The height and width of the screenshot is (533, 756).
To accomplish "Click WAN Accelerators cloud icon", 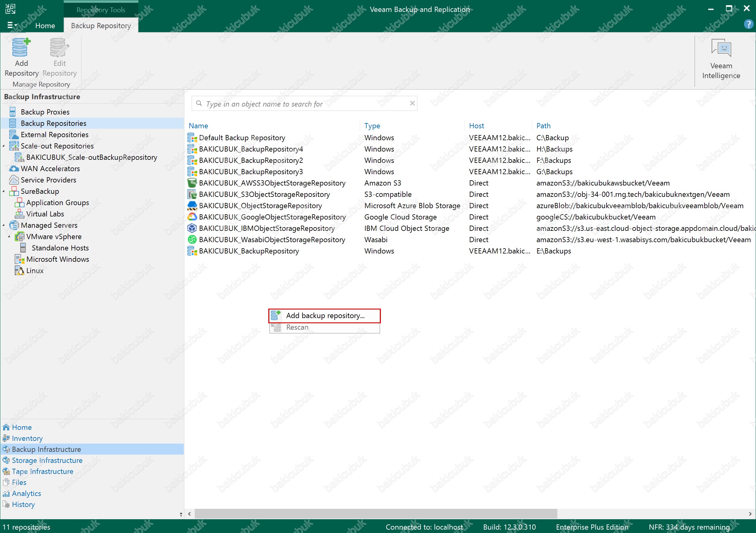I will (14, 169).
